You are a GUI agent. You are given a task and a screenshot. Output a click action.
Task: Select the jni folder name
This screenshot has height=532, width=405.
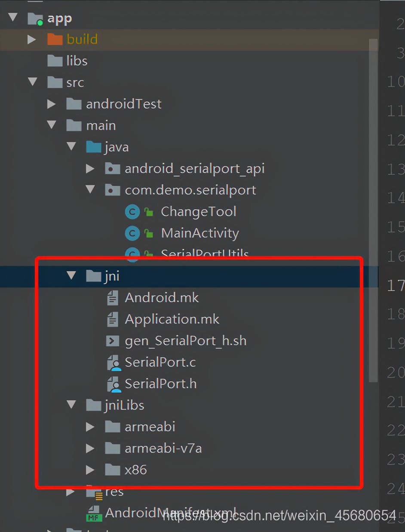pos(112,276)
